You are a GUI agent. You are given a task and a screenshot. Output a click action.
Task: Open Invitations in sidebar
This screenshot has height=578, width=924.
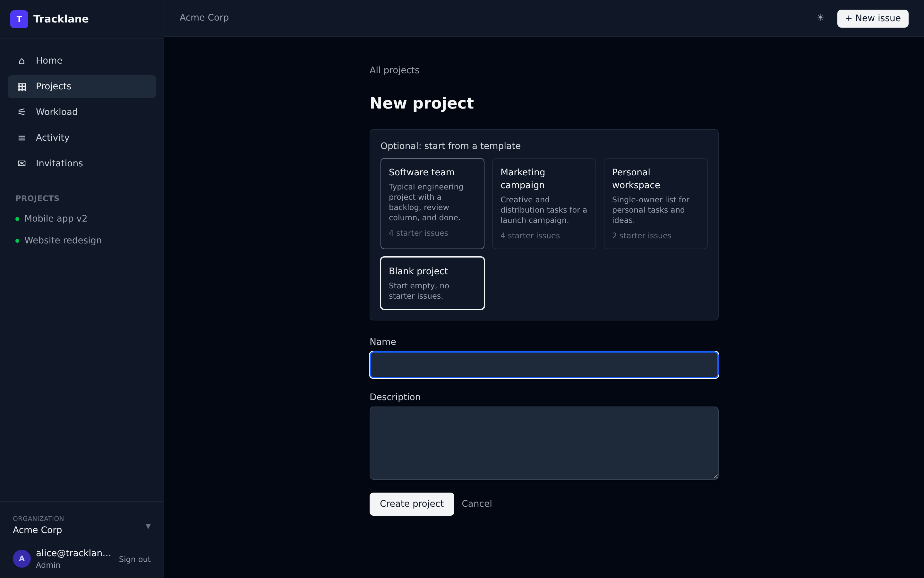coord(82,163)
